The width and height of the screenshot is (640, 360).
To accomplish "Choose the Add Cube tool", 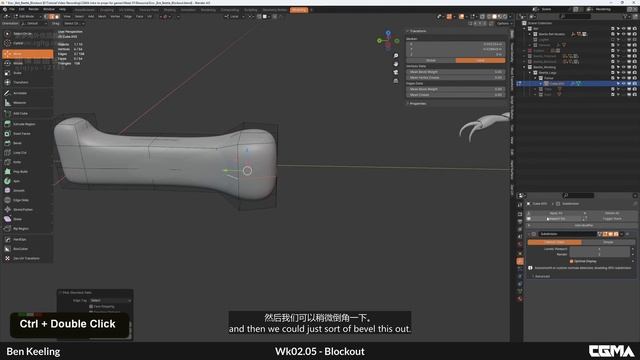I will (27, 113).
